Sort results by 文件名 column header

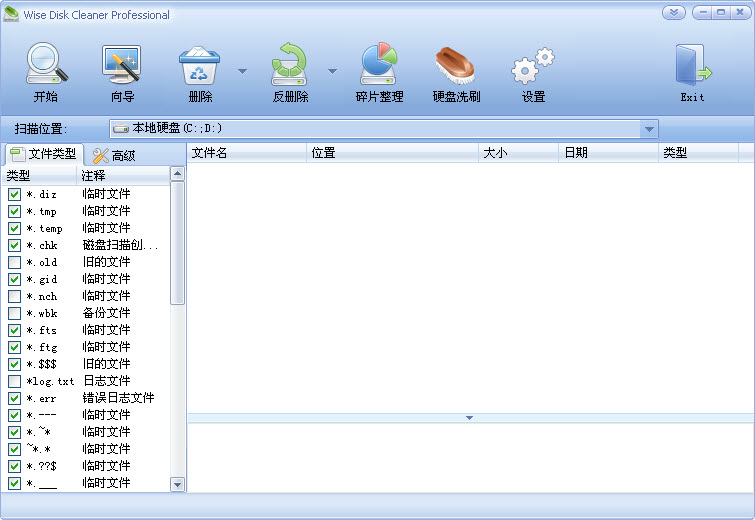coord(246,153)
